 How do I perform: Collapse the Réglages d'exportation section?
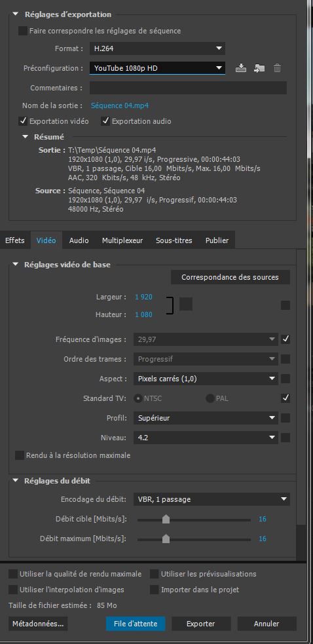(16, 14)
